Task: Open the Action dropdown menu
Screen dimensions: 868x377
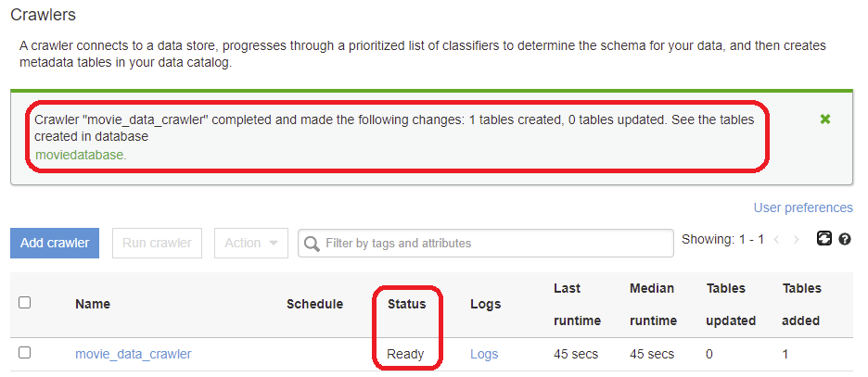Action: point(251,243)
